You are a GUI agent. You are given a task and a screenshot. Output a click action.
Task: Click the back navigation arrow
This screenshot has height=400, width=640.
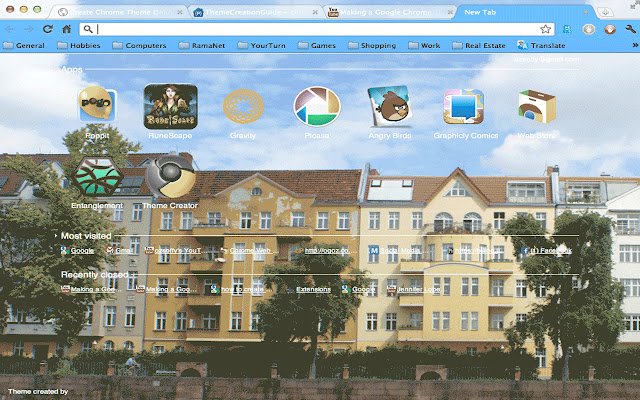(x=10, y=29)
